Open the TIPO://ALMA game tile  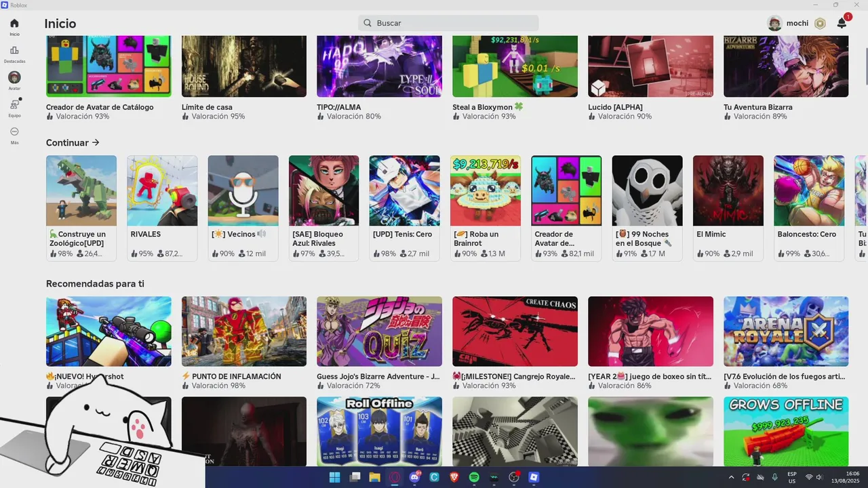(380, 66)
